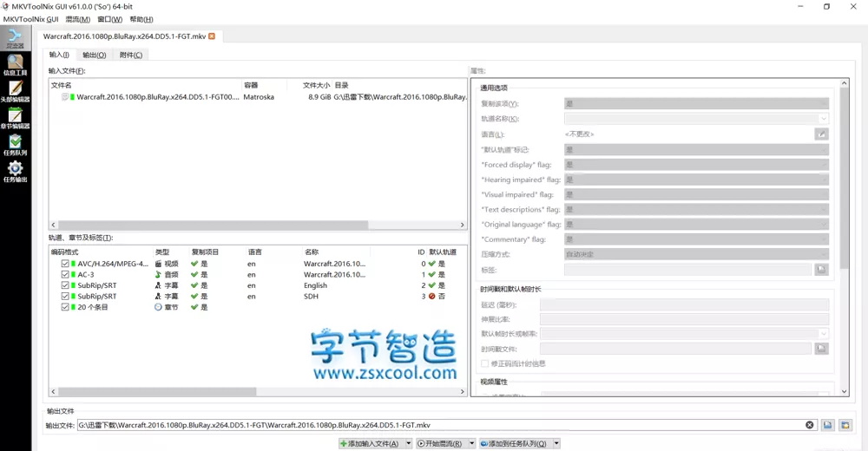Screen dimensions: 868x451
Task: Open the Hearing impaired flag dropdown
Action: click(x=696, y=180)
